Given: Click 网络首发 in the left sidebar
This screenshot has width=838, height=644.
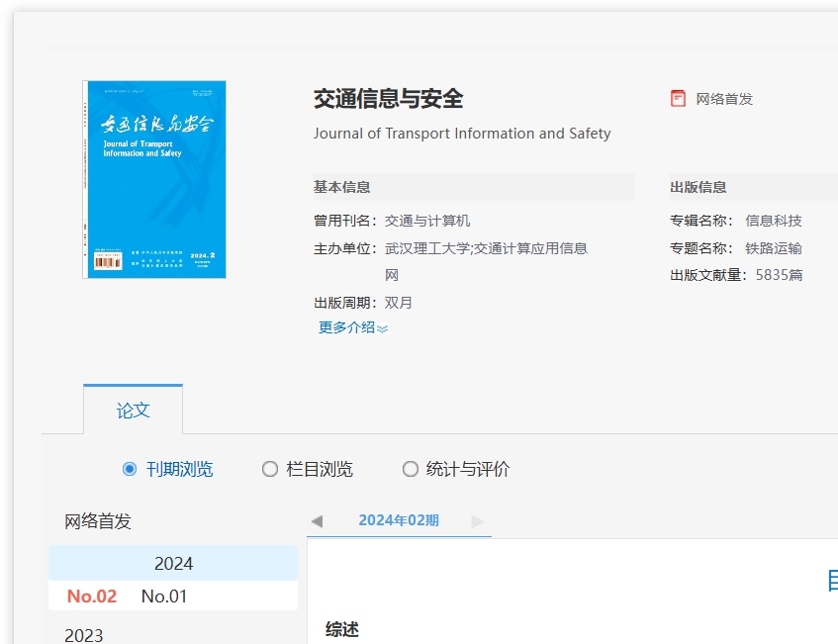Looking at the screenshot, I should (98, 521).
